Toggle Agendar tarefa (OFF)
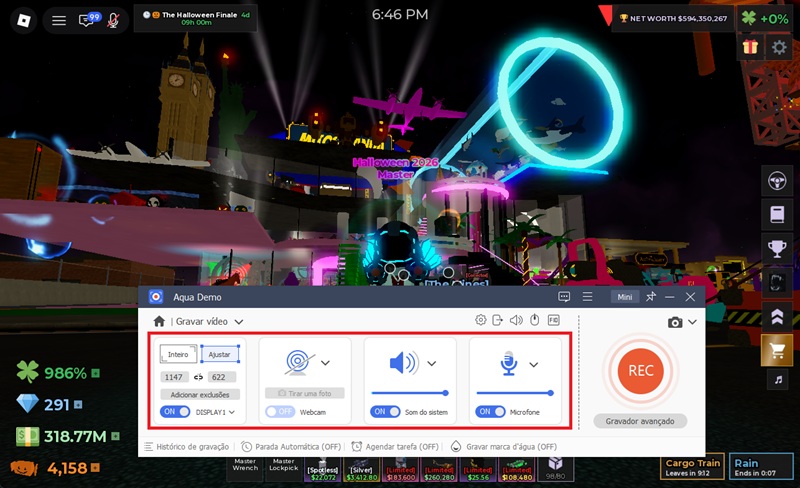800x488 pixels. [x=395, y=447]
